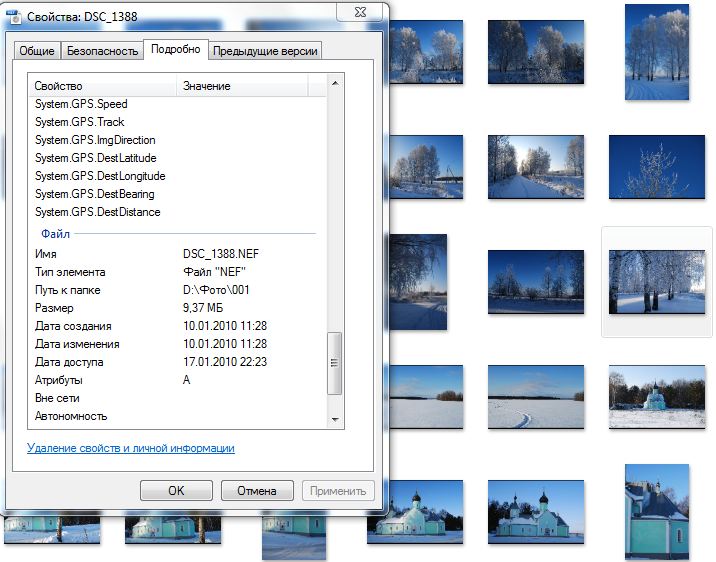Screen dimensions: 716x562
Task: Select the System.GPS.ImgDirection property
Action: (x=178, y=140)
